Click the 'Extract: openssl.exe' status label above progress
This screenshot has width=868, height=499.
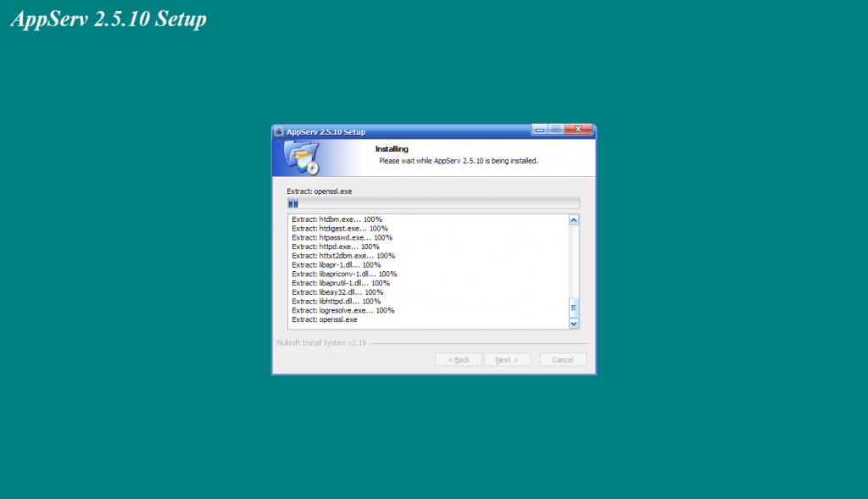click(x=320, y=191)
